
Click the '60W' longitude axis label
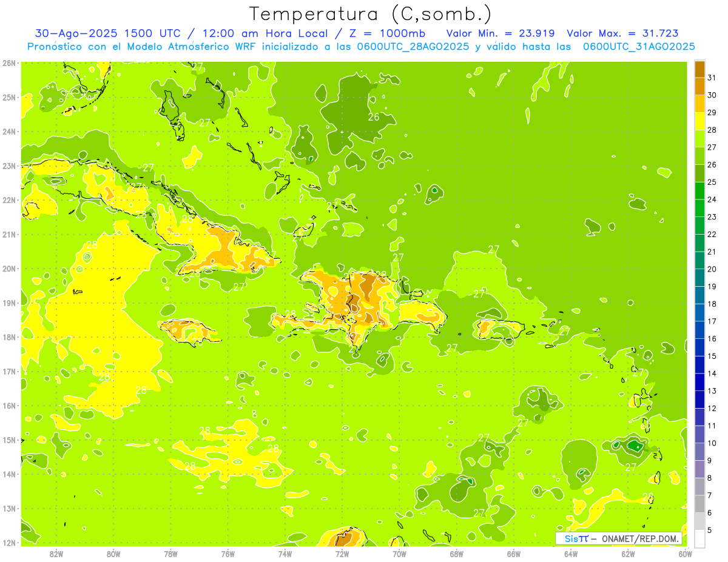[x=686, y=554]
